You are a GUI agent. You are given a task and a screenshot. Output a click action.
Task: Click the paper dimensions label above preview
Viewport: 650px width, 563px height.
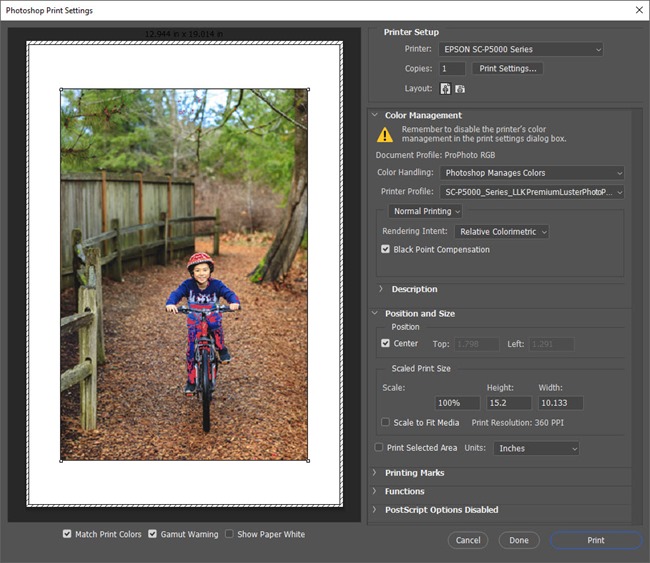pyautogui.click(x=184, y=34)
